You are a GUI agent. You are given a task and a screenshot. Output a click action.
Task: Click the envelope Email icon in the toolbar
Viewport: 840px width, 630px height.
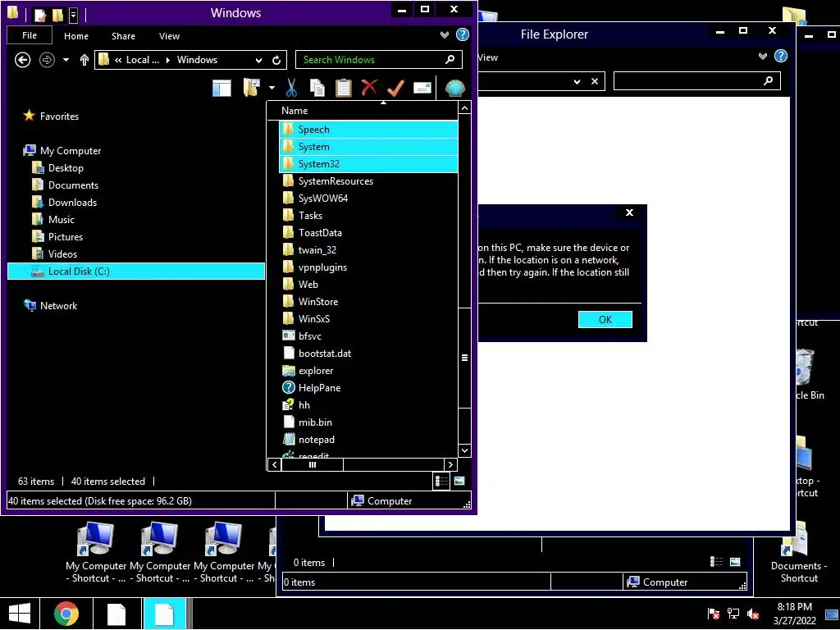coord(422,88)
